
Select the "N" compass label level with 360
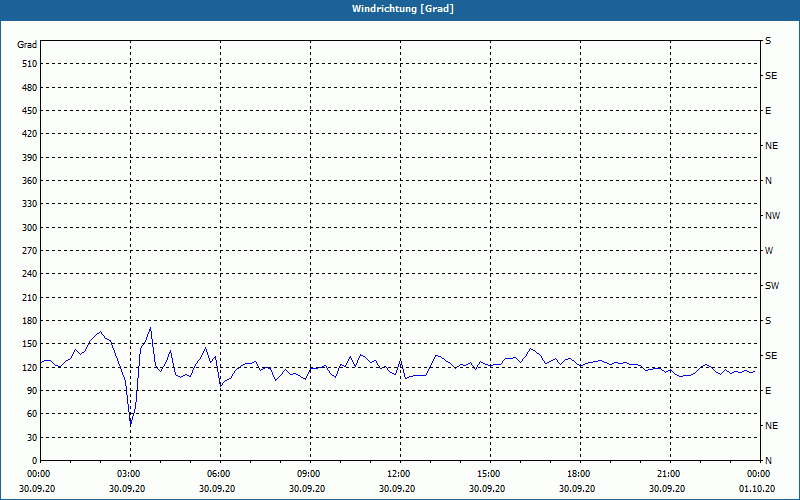(x=768, y=181)
